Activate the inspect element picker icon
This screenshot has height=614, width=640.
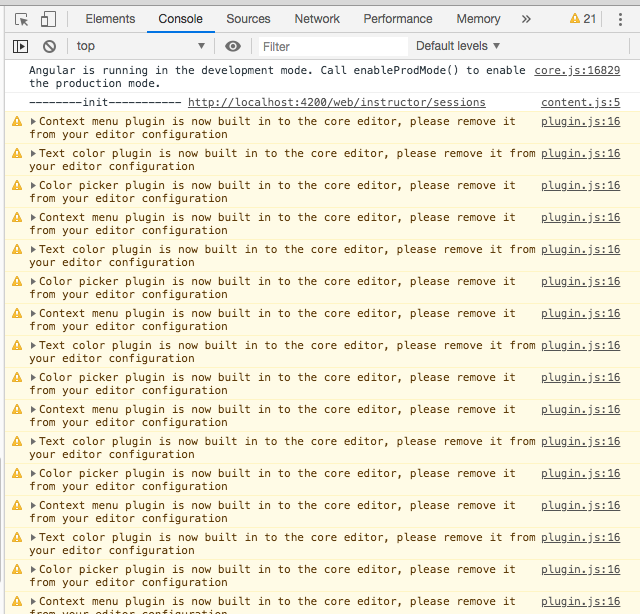tap(21, 19)
